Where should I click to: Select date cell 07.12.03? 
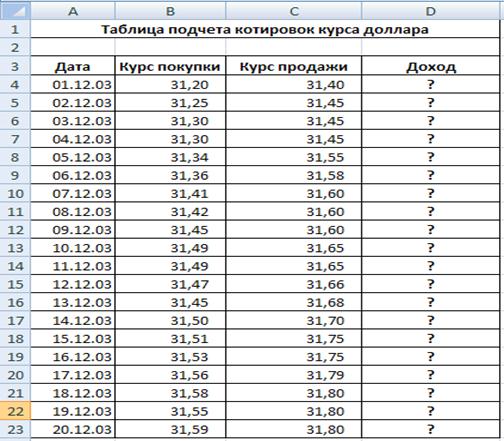click(73, 193)
